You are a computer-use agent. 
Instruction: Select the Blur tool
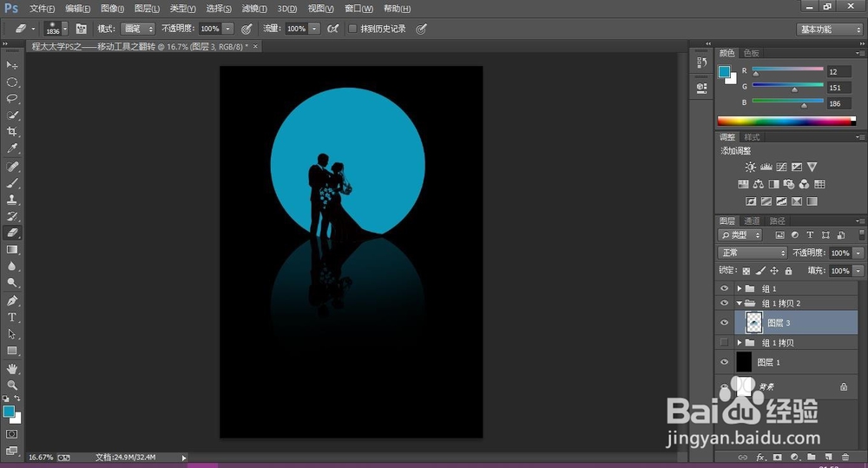[11, 267]
